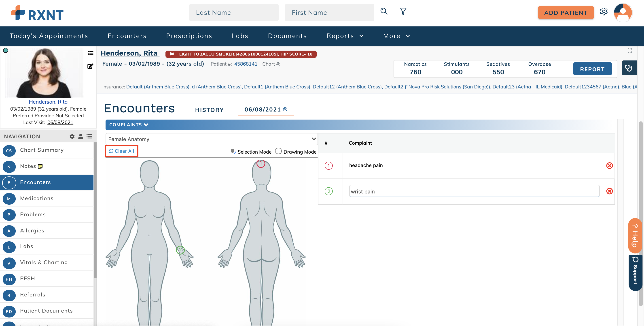Click the navigation panel scrollbar
The width and height of the screenshot is (644, 326).
95,210
